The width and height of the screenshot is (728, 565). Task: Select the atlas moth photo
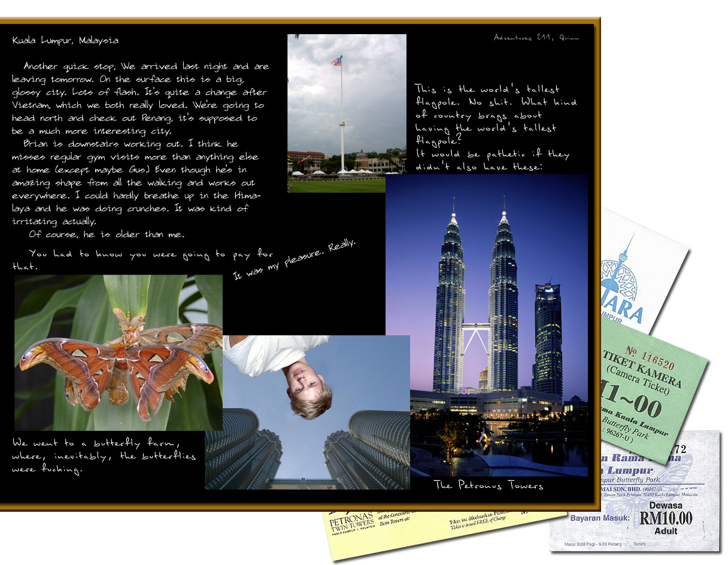[119, 352]
